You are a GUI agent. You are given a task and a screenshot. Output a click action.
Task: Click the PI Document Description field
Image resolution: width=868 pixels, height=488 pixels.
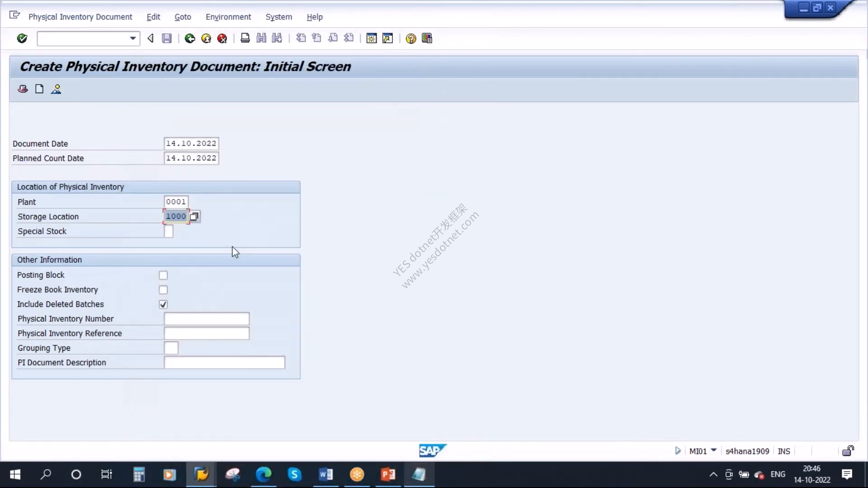tap(224, 362)
